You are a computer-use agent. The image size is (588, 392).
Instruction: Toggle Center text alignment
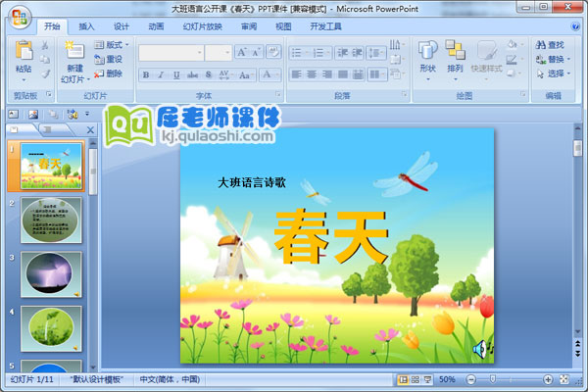(x=312, y=74)
